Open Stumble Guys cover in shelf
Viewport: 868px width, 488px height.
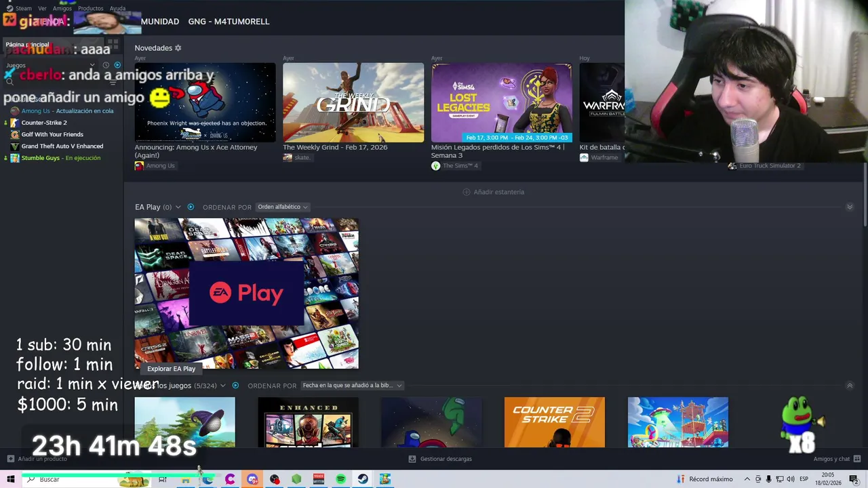[678, 422]
